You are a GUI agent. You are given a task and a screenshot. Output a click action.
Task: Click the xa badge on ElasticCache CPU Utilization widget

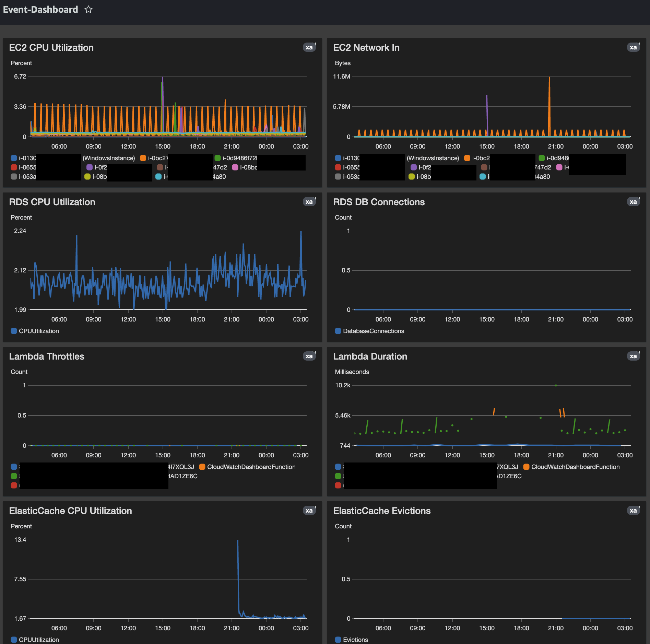tap(309, 510)
